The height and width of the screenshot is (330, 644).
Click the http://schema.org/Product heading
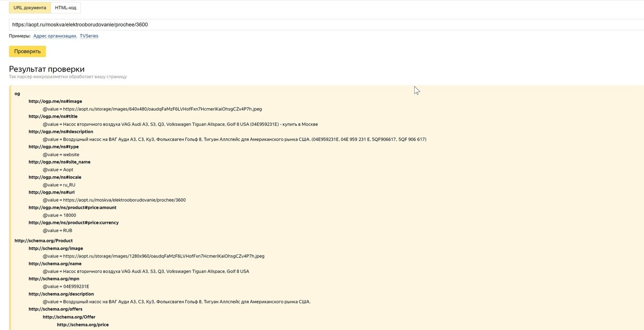[x=44, y=241]
